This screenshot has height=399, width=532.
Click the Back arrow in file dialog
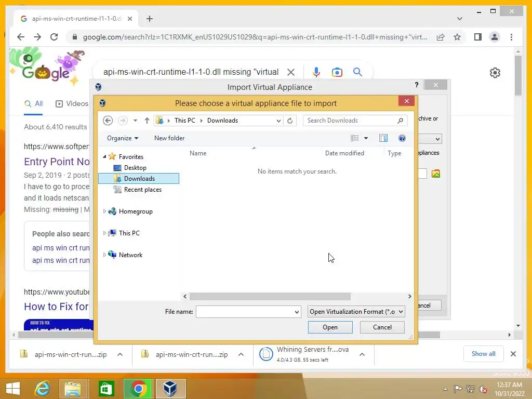tap(108, 121)
